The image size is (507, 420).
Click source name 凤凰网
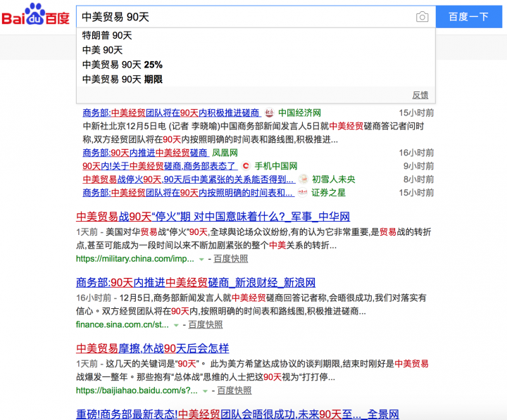click(225, 153)
